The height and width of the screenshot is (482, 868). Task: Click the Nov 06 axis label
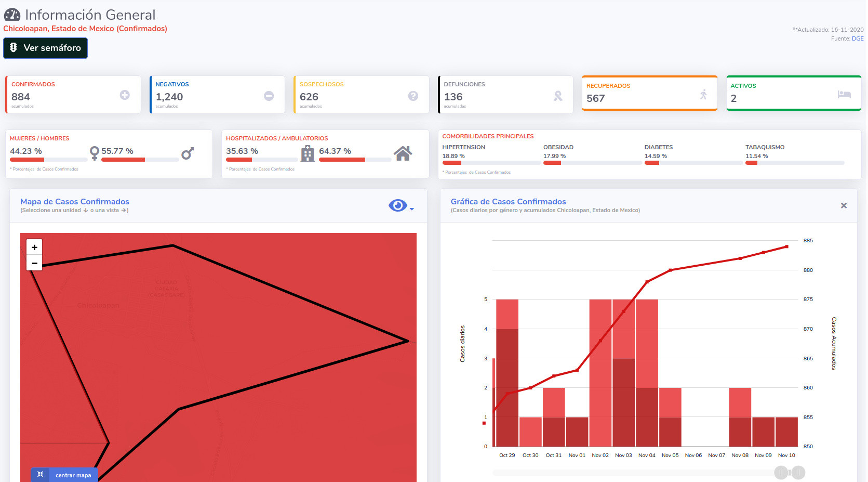(x=693, y=455)
